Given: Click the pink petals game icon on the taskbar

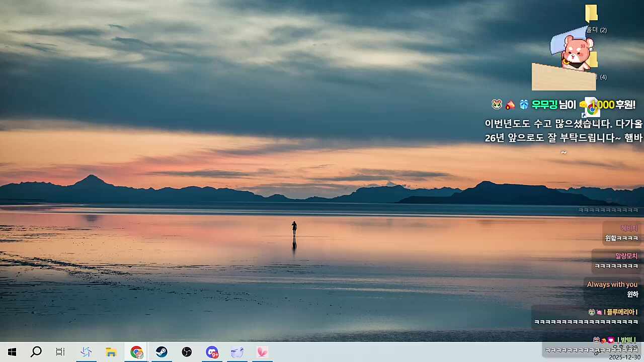Looking at the screenshot, I should click(x=262, y=352).
